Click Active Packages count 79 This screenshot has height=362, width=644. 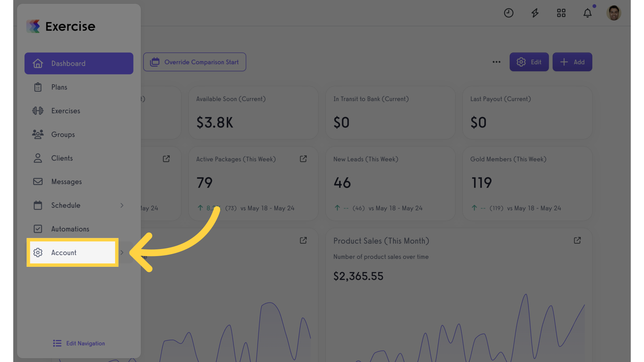click(205, 183)
